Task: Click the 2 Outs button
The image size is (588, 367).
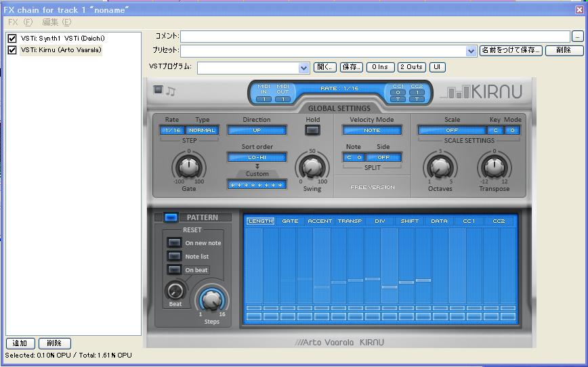Action: pyautogui.click(x=411, y=67)
